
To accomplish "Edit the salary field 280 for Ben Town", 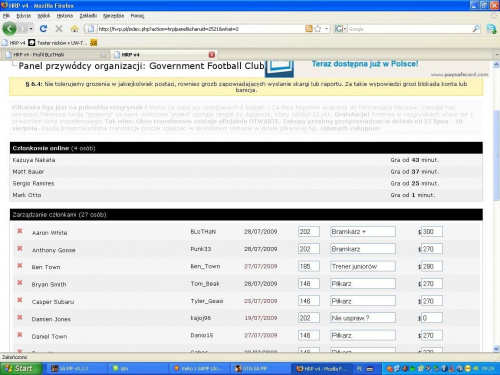I will coord(432,266).
